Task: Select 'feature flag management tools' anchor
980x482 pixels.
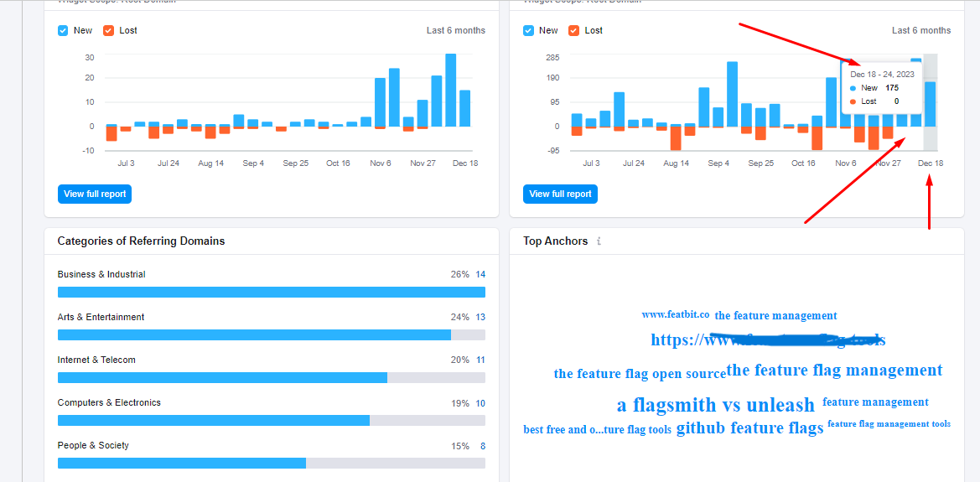Action: point(889,424)
